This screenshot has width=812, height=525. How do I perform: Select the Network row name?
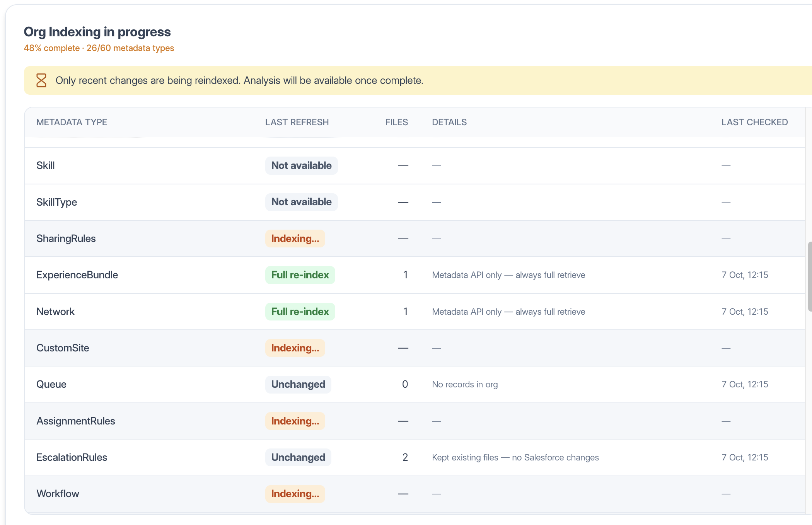point(56,312)
